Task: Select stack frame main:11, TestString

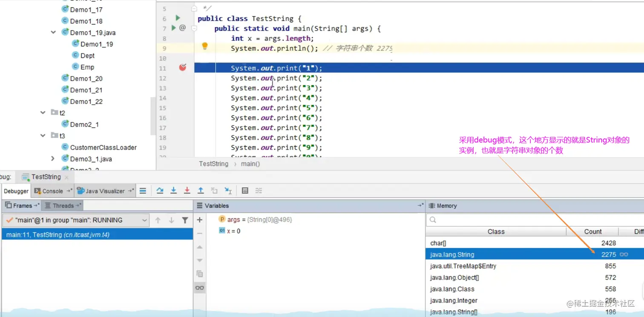Action: [x=97, y=234]
